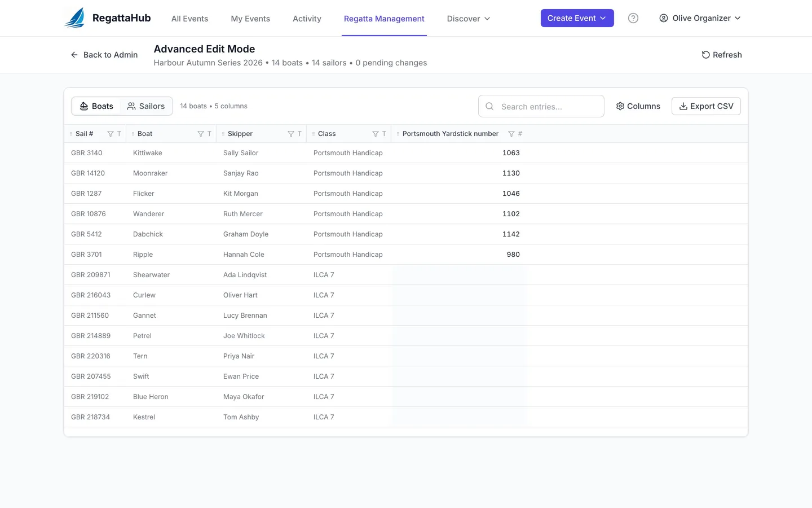
Task: Click the text type icon in Boat header
Action: click(x=209, y=134)
